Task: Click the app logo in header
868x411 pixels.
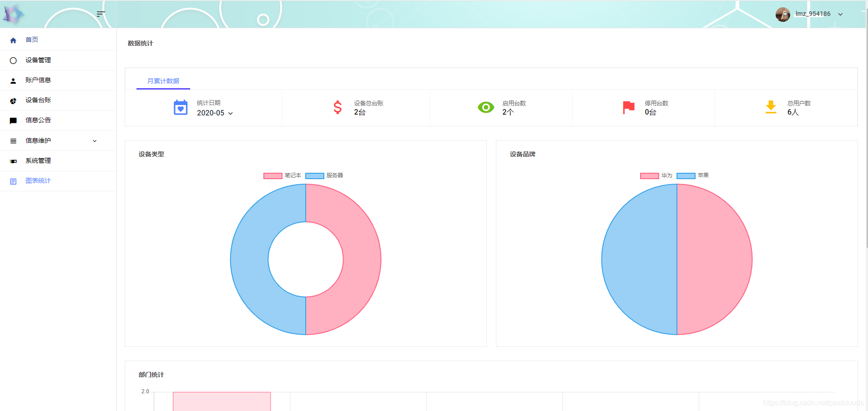Action: click(13, 14)
